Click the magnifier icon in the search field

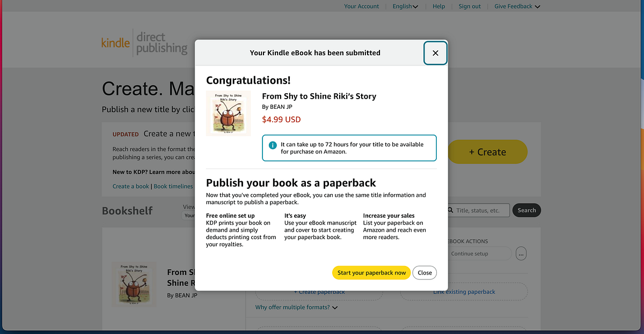coord(450,211)
